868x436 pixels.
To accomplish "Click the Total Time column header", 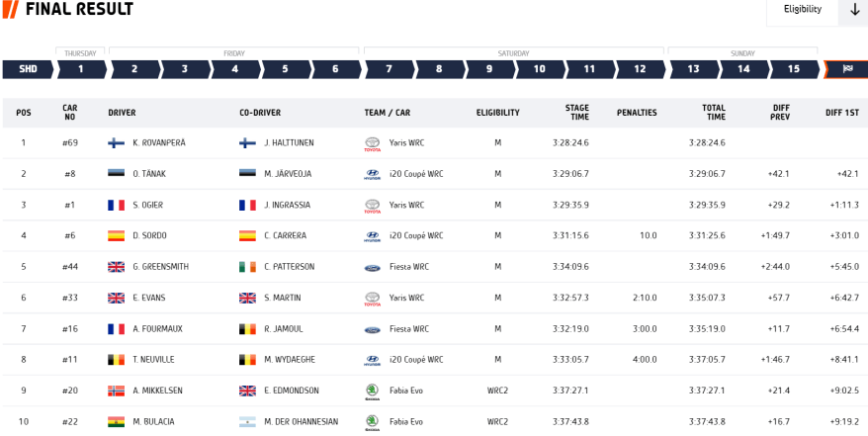I will 714,113.
